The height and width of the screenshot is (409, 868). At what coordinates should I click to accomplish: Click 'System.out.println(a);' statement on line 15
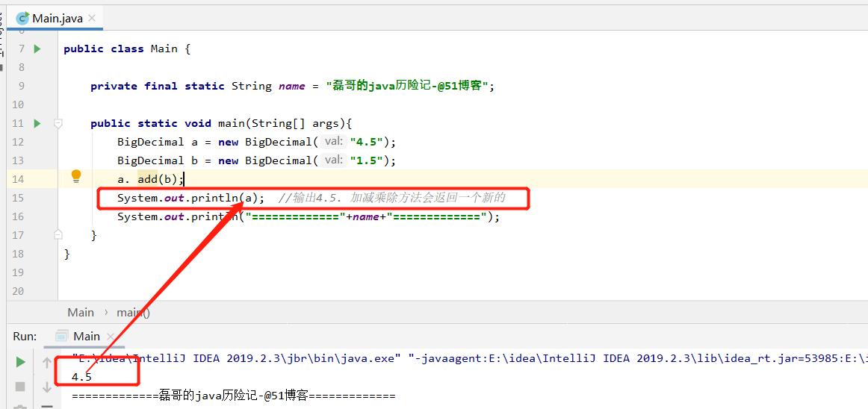tap(190, 198)
